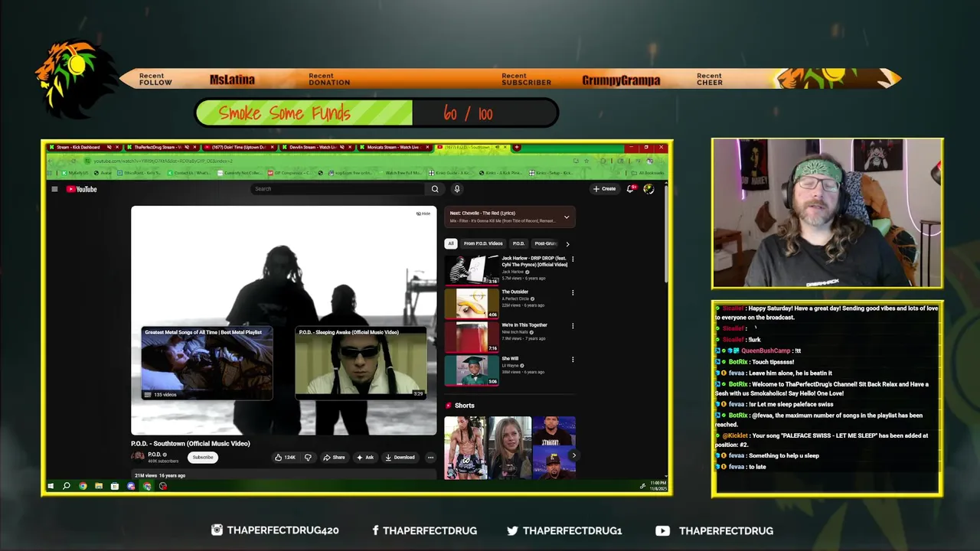Open We're In This Together thumbnail
This screenshot has height=551, width=980.
(x=472, y=337)
